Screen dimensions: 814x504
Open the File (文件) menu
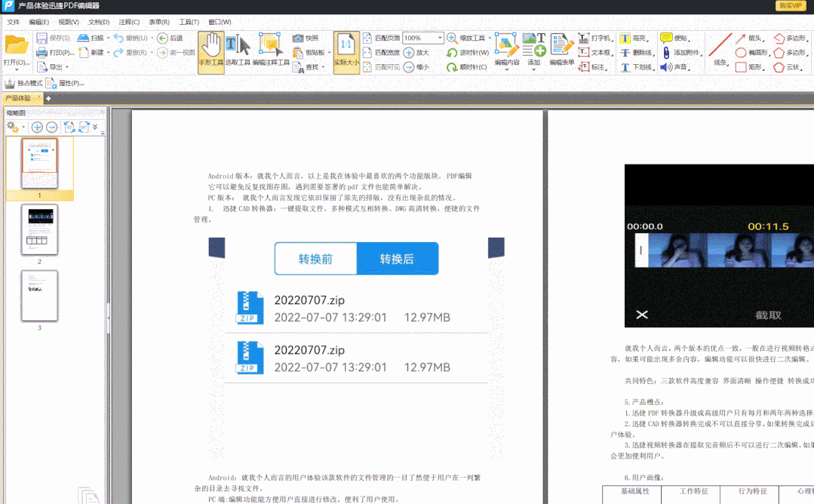coord(14,22)
